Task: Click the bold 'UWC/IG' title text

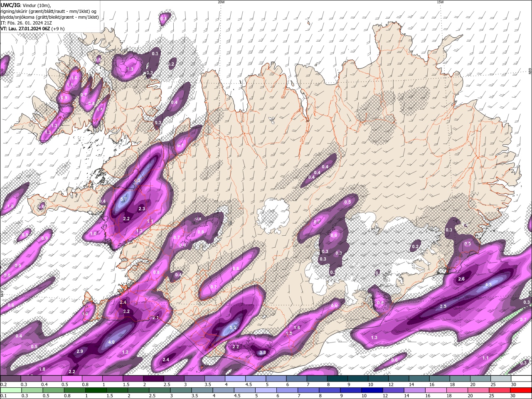Action: click(10, 5)
